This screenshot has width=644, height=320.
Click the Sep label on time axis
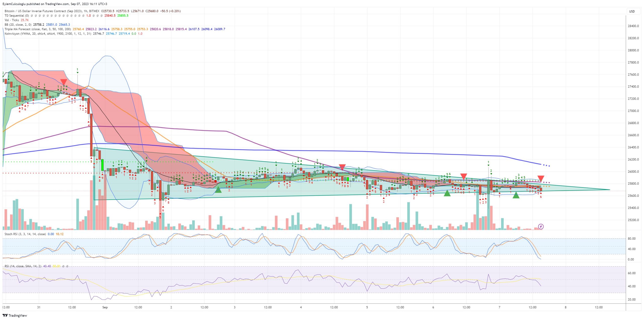(105, 307)
